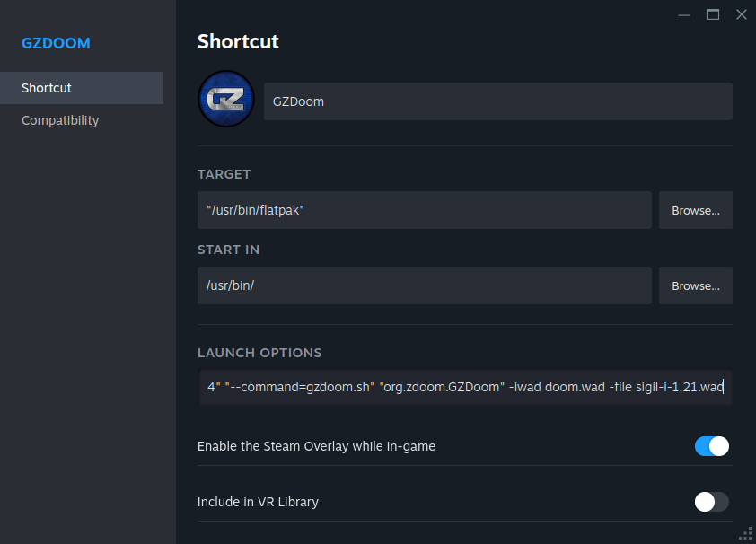This screenshot has width=756, height=544.
Task: Edit the GZDoom shortcut name field
Action: (497, 101)
